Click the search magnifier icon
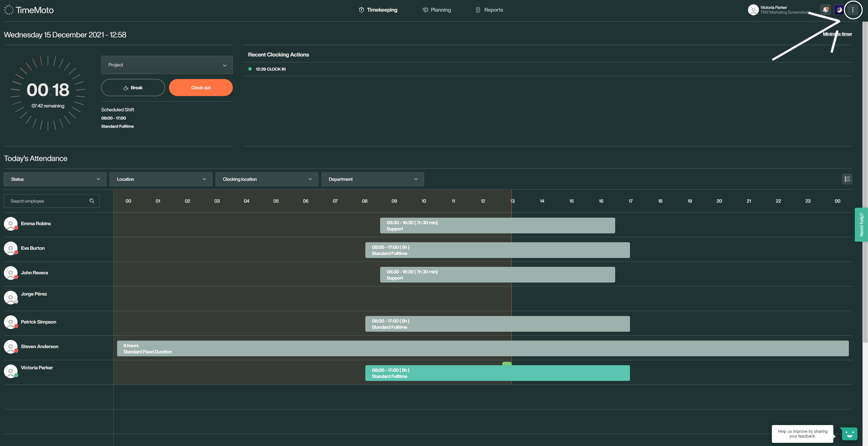Viewport: 868px width, 446px height. 92,201
